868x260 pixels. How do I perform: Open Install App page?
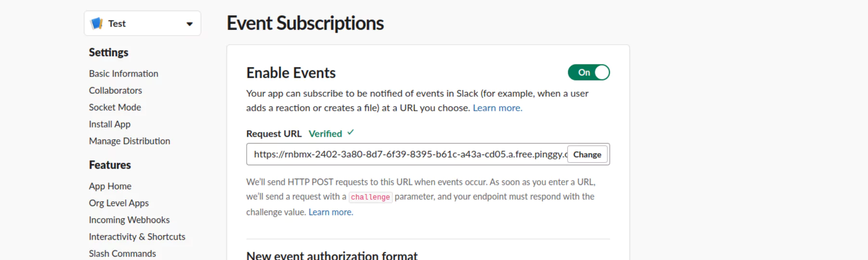click(110, 124)
